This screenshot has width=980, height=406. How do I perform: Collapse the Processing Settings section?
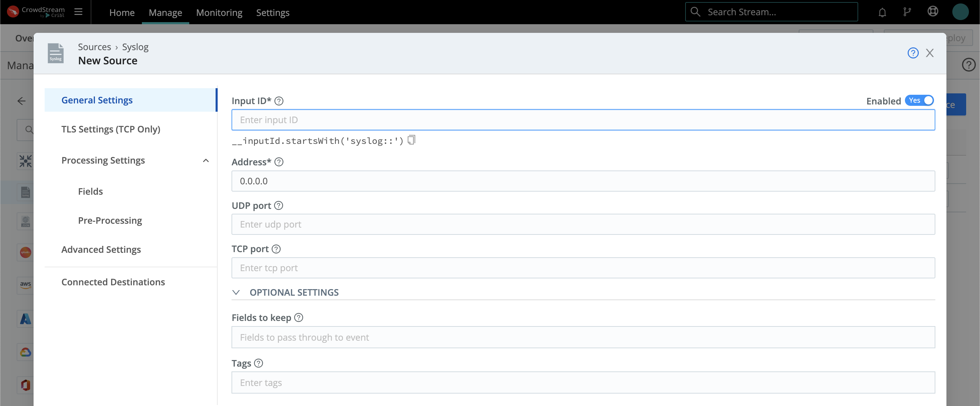[206, 160]
